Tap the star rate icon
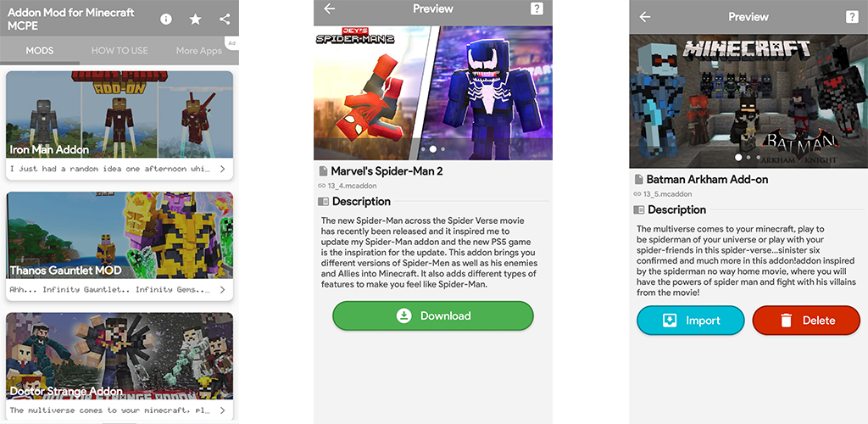 click(196, 20)
